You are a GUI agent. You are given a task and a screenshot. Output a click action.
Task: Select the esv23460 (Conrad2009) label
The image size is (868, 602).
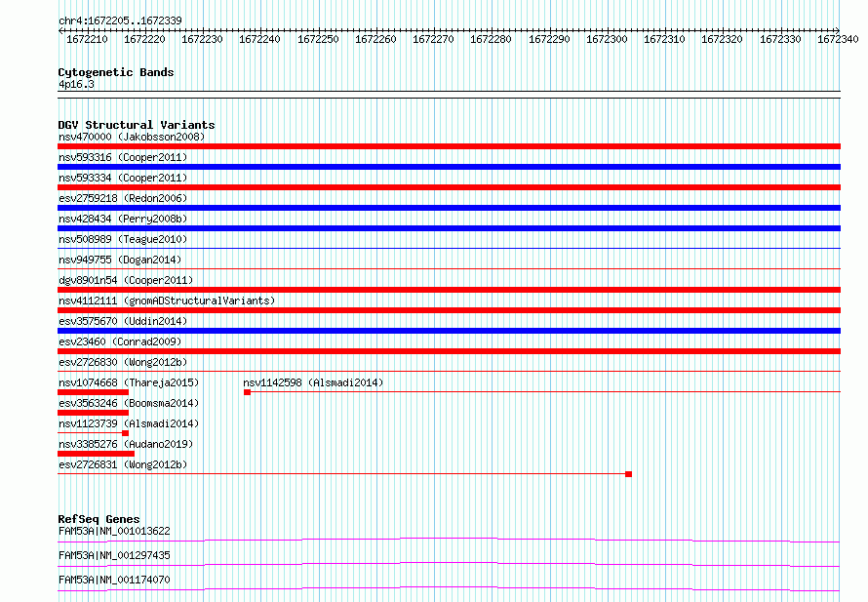120,341
